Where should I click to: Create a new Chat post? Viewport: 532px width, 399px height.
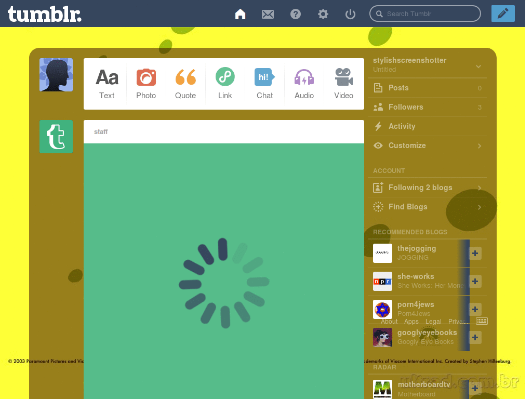[x=264, y=84]
